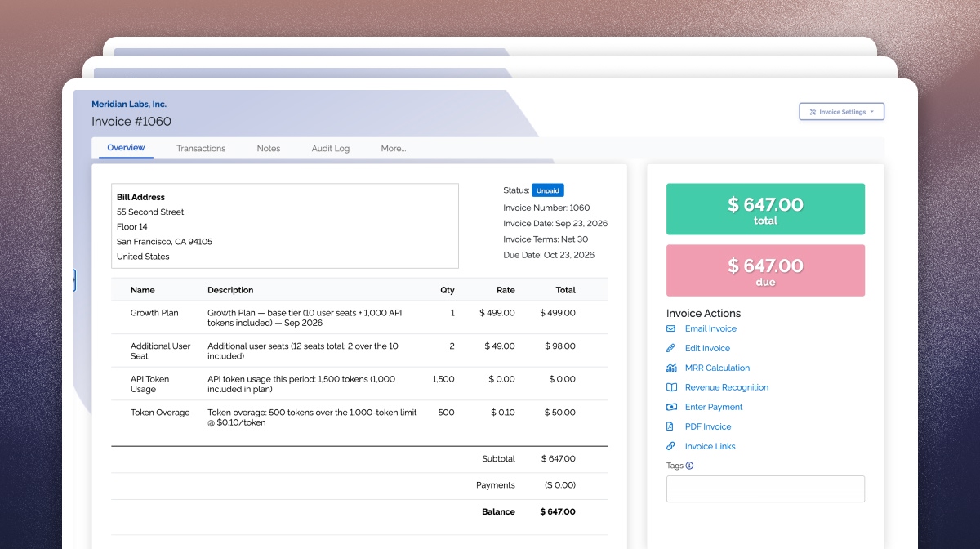Click the San Francisco, CA 94105 line
Screen dimensions: 980x549
tap(164, 242)
